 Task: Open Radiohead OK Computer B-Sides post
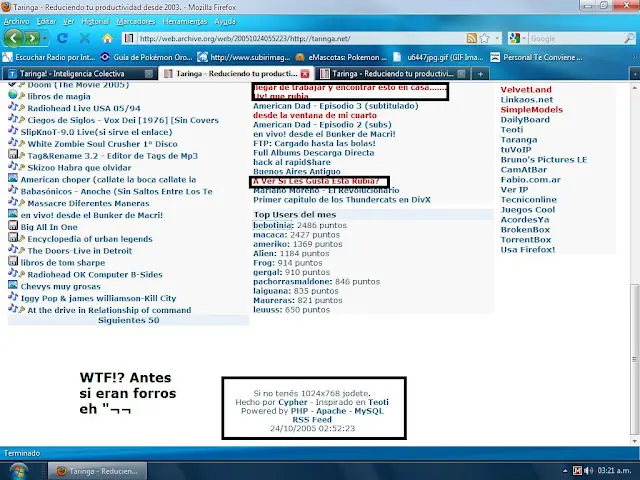click(95, 275)
